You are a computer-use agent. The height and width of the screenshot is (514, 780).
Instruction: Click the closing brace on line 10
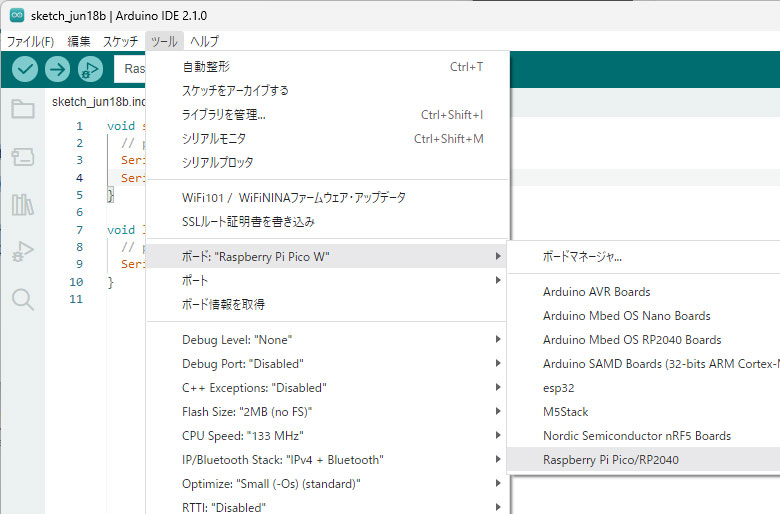click(x=110, y=282)
